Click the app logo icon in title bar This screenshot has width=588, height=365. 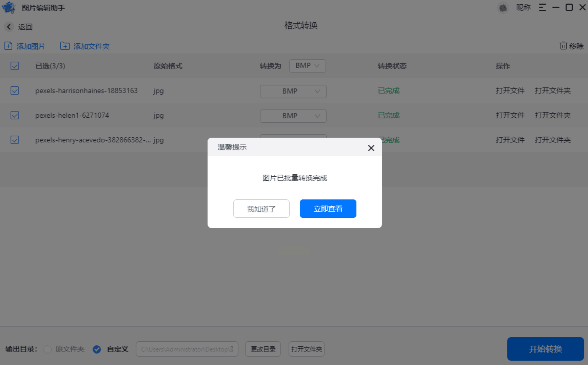pyautogui.click(x=9, y=7)
